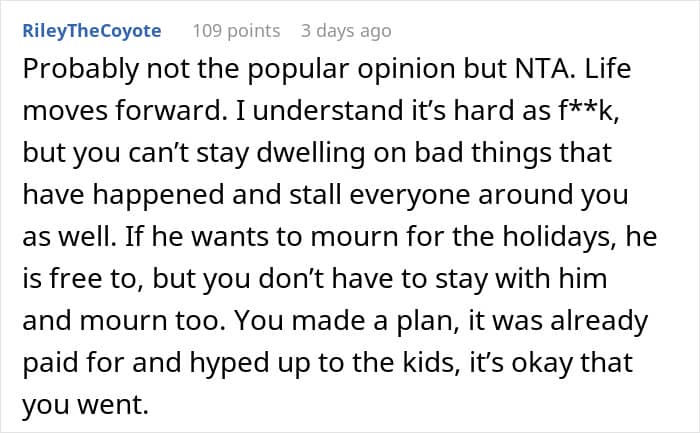Click the "109 points" score label
This screenshot has height=433, width=700.
(x=236, y=31)
